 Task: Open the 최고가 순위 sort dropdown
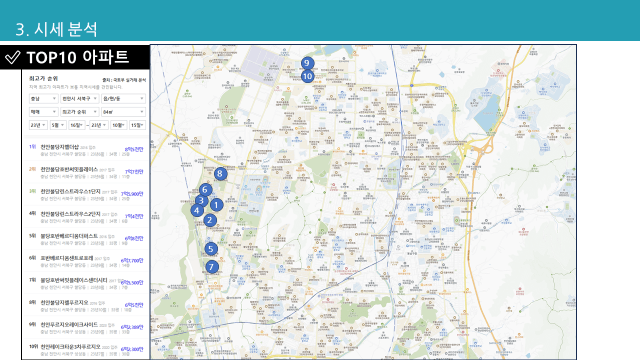click(80, 112)
